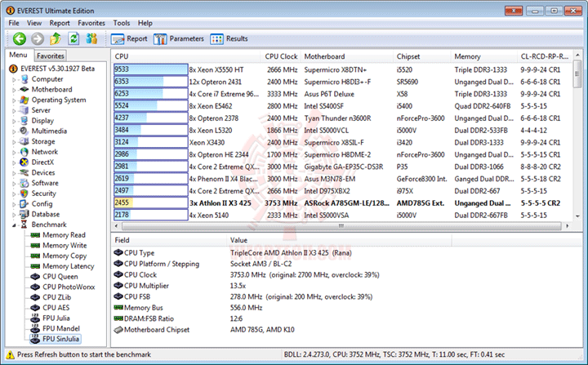Switch to the Menu tab
The height and width of the screenshot is (365, 588).
click(x=18, y=55)
